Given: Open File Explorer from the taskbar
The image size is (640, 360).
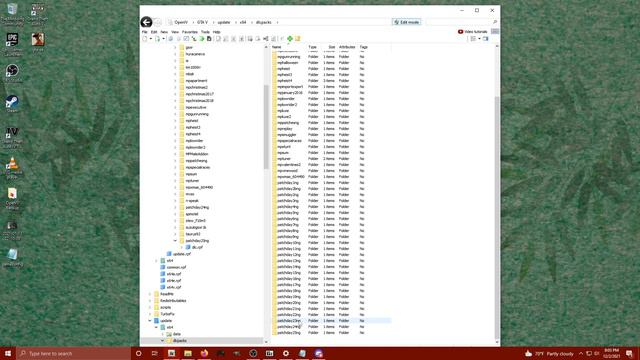Looking at the screenshot, I should click(188, 353).
